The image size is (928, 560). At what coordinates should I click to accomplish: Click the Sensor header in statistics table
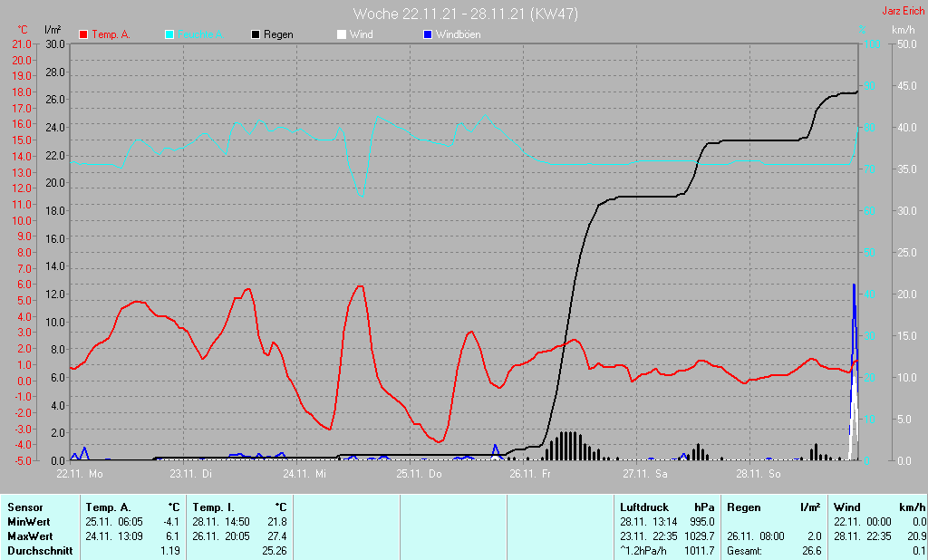(x=26, y=507)
